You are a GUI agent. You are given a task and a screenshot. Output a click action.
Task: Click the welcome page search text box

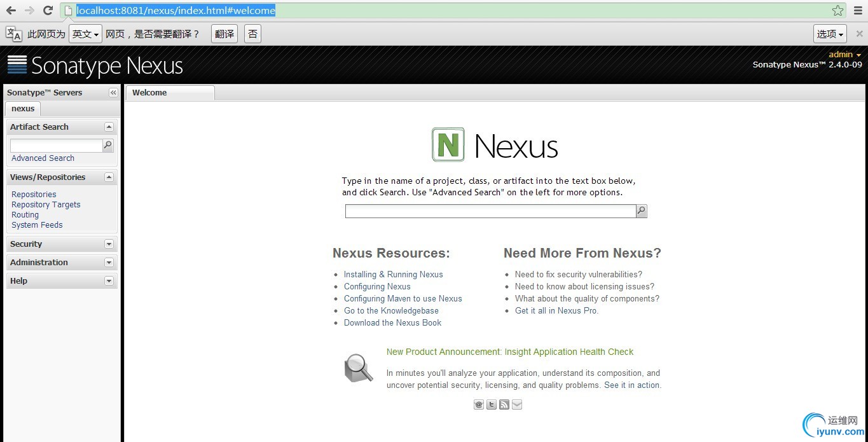tap(491, 211)
